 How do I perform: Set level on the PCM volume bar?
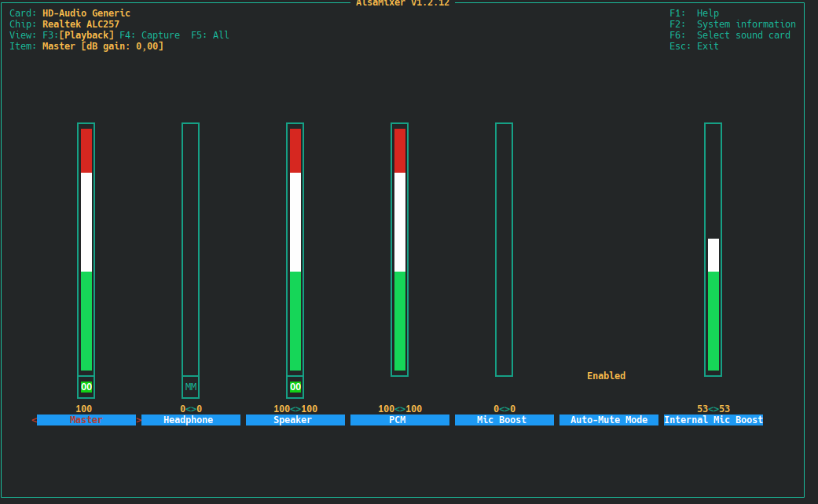pos(400,249)
